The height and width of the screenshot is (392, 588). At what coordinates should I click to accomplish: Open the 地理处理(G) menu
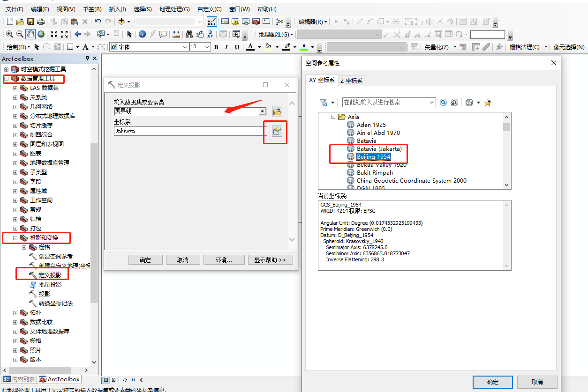(x=174, y=9)
